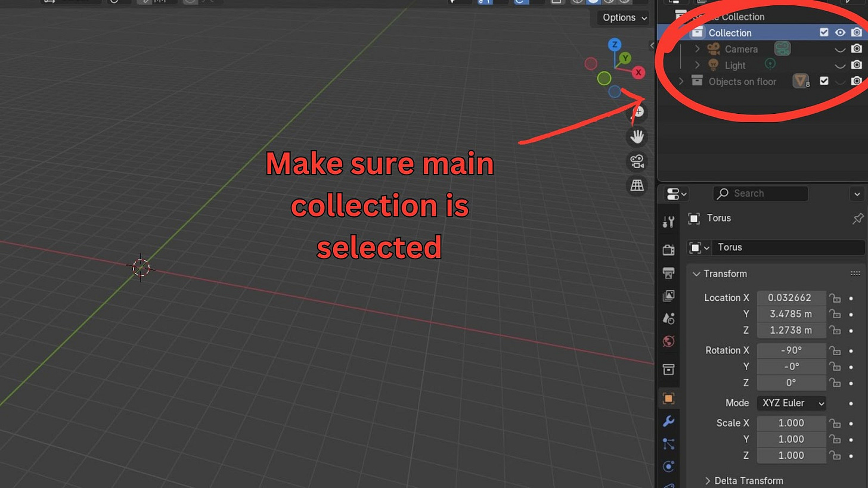868x488 pixels.
Task: Pin the Torus properties context
Action: (857, 218)
